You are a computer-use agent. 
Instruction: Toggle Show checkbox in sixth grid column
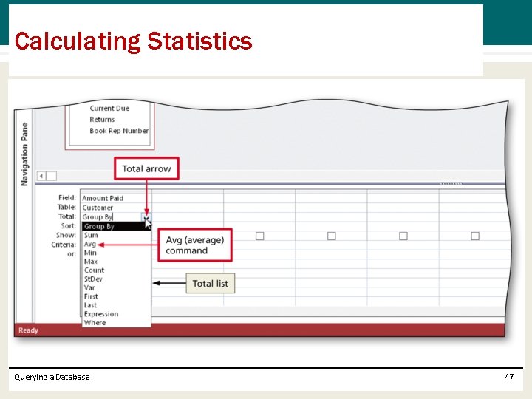(x=475, y=236)
